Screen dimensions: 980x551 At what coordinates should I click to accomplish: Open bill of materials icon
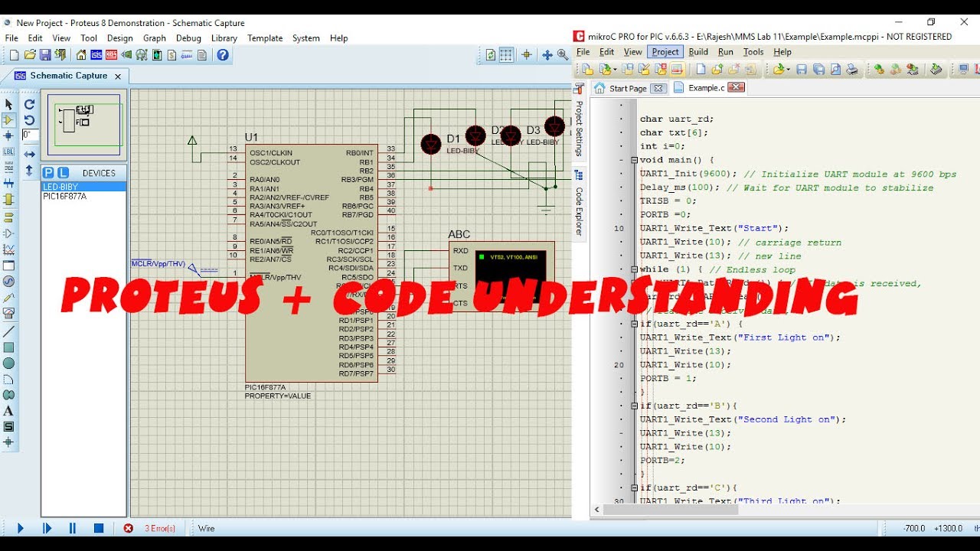click(172, 55)
